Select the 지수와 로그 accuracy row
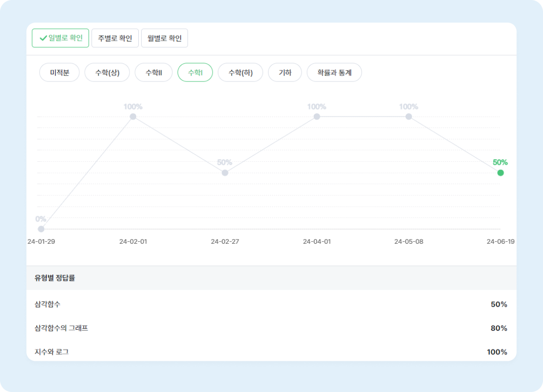Viewport: 543px width, 392px height. [x=271, y=352]
